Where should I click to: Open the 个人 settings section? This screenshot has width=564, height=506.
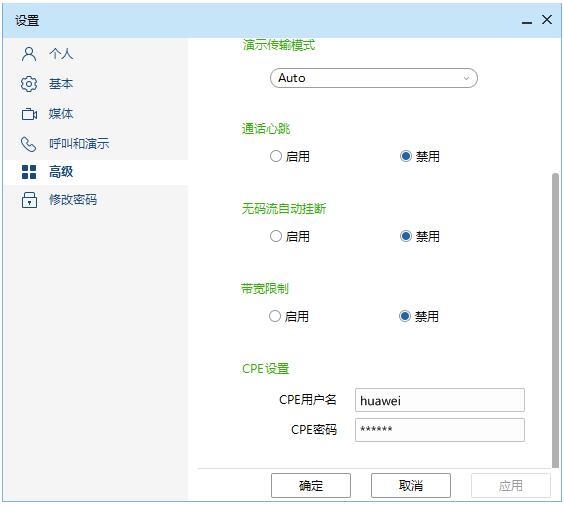click(95, 54)
